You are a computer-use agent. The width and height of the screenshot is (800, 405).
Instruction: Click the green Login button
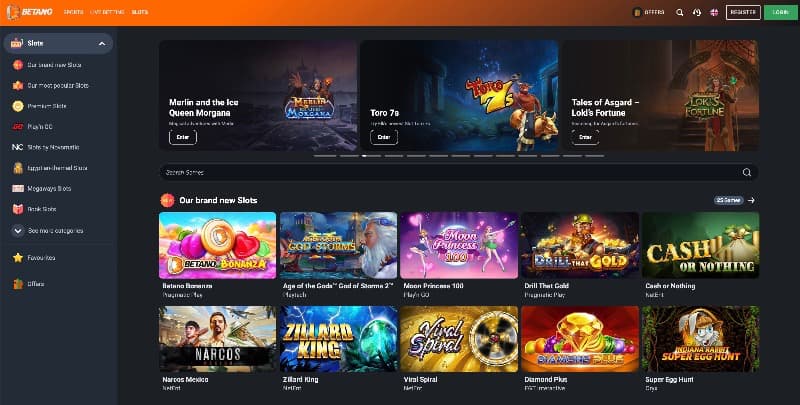tap(781, 12)
